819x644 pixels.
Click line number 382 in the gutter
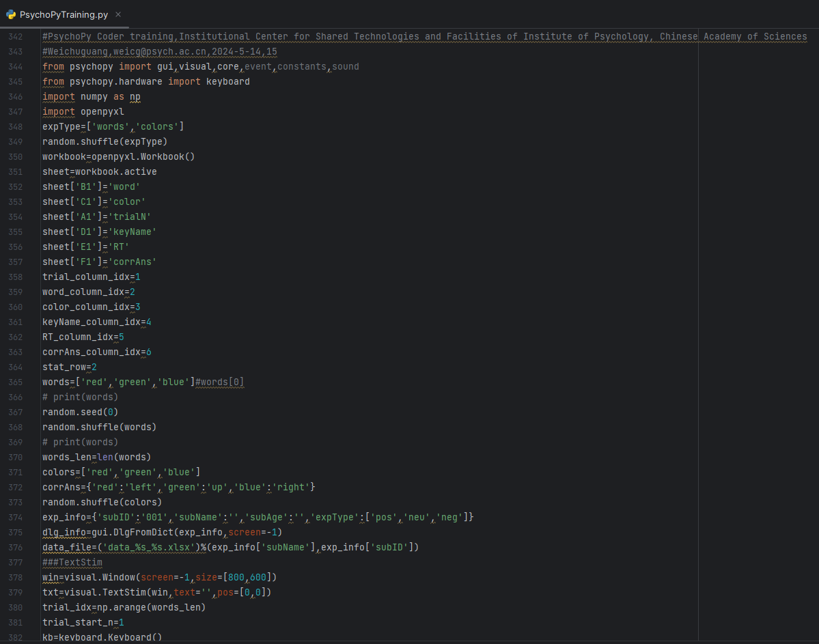tap(16, 637)
